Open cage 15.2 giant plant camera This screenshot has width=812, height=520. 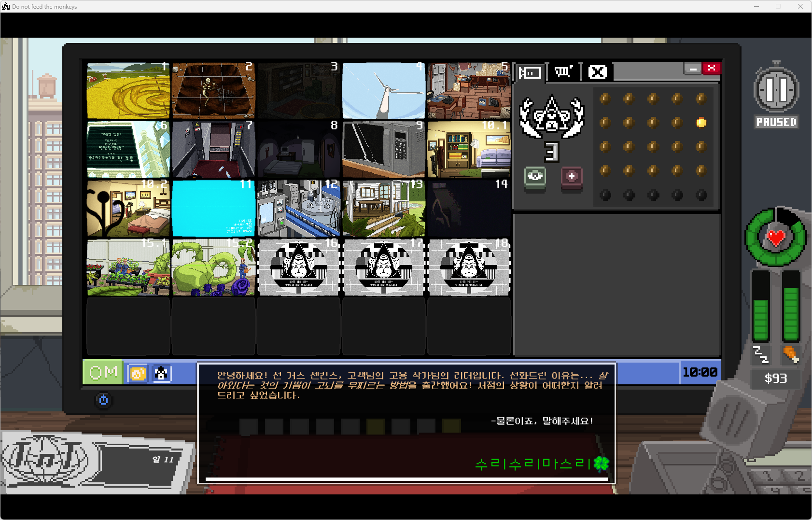[x=213, y=267]
